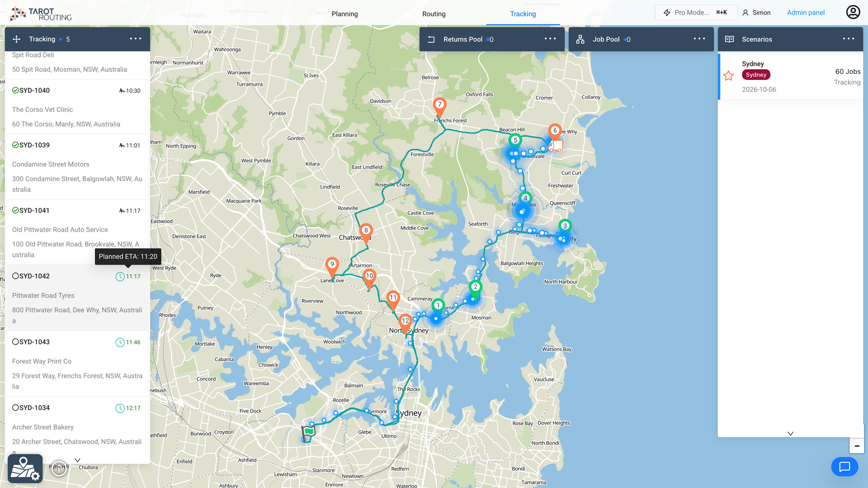Click the Scenarios book icon

click(x=729, y=39)
